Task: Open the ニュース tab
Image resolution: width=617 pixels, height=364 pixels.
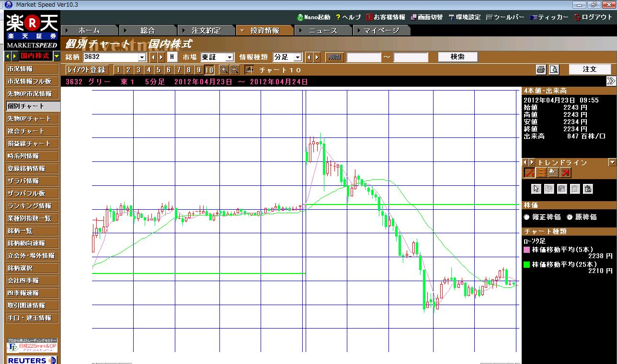Action: [x=323, y=30]
